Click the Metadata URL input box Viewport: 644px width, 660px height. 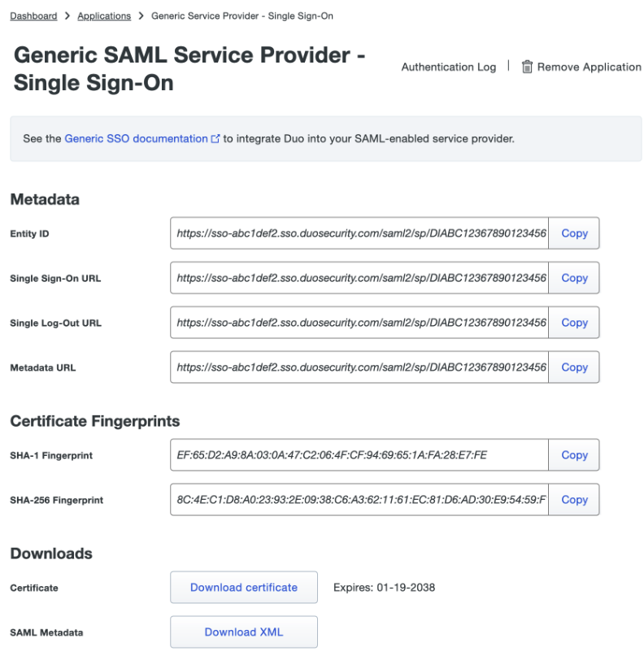tap(358, 367)
